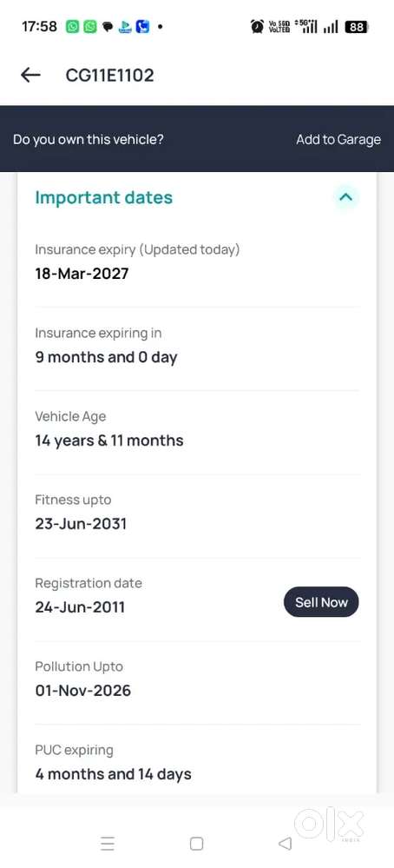
Task: Tap the 5G signal strength icon
Action: tap(306, 26)
